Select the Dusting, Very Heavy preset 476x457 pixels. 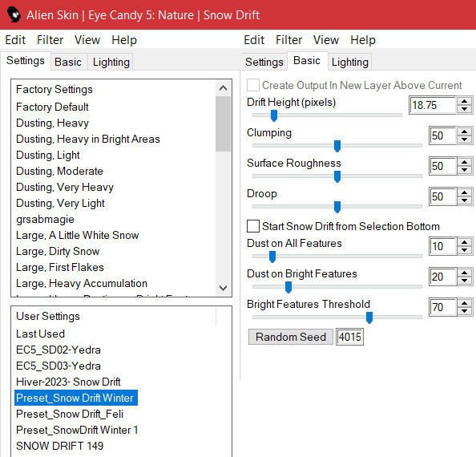[65, 188]
